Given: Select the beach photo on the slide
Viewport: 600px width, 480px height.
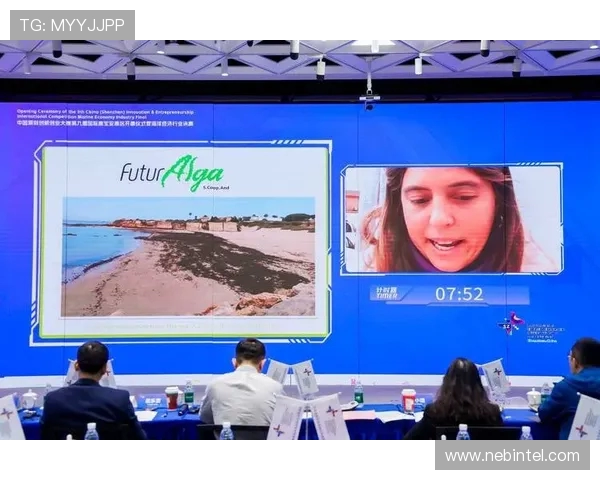Looking at the screenshot, I should pyautogui.click(x=188, y=256).
